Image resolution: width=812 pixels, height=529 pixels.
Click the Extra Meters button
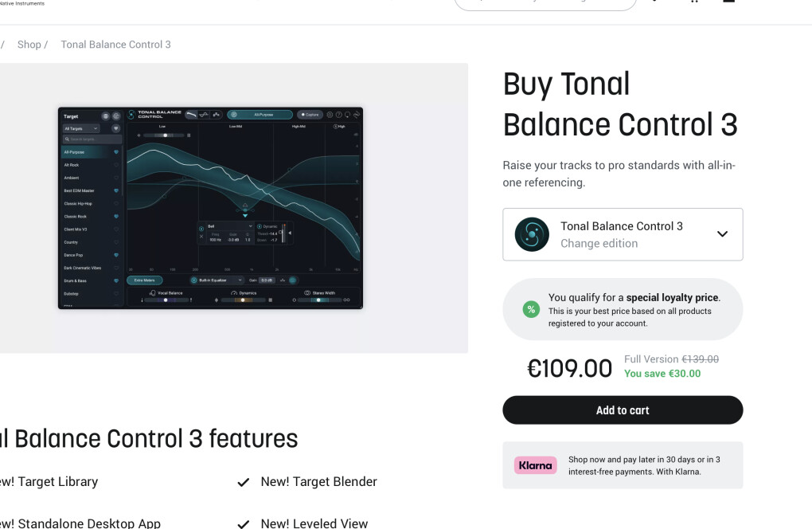pos(144,280)
